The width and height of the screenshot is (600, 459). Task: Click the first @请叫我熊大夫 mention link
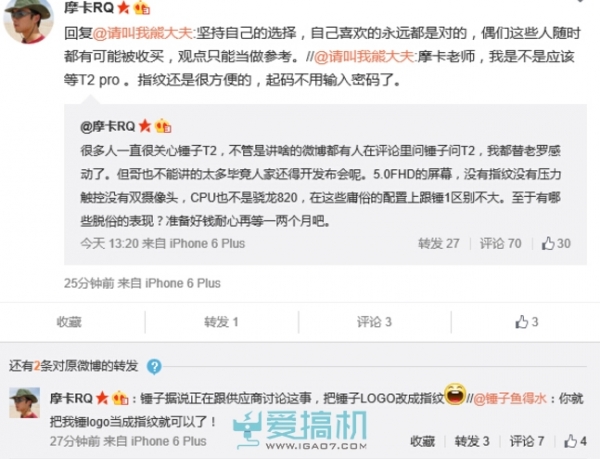(144, 33)
